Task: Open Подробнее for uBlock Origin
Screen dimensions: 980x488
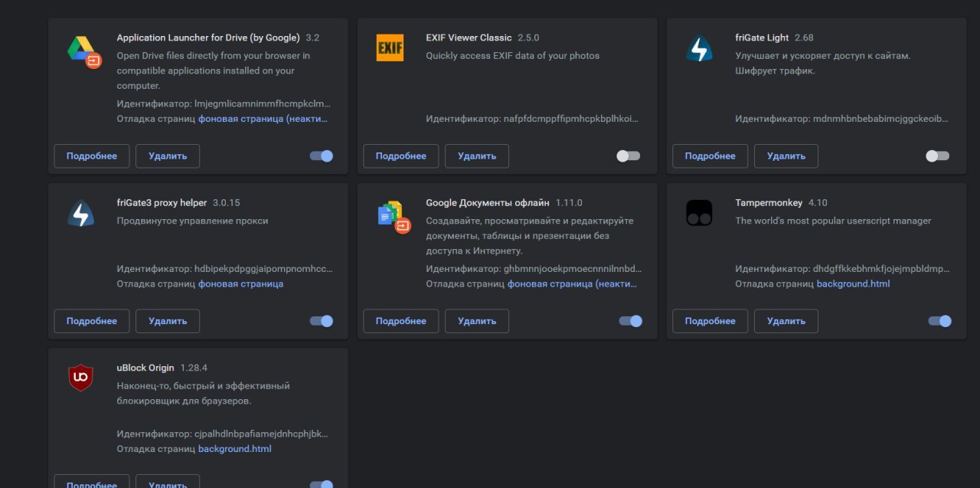Action: (92, 482)
